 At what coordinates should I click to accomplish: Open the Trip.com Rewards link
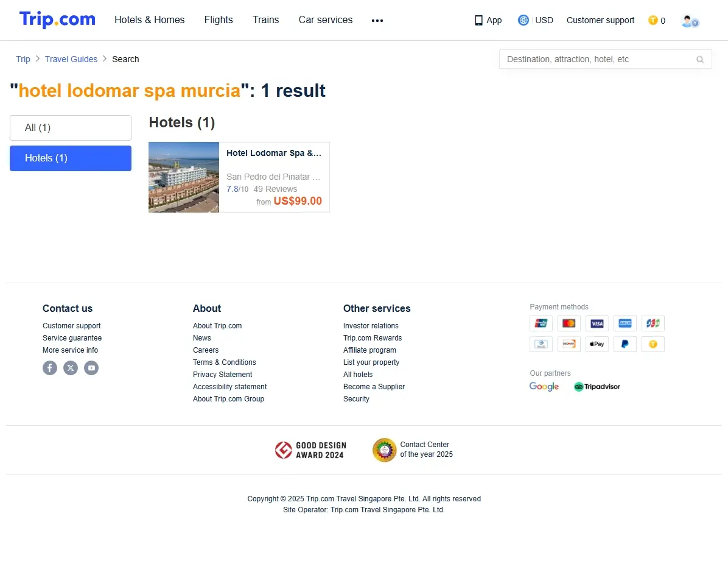point(373,338)
